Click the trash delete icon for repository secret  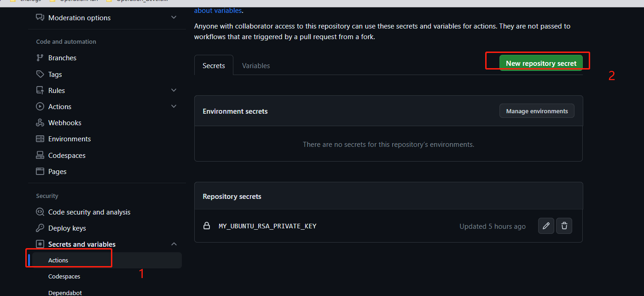click(564, 226)
